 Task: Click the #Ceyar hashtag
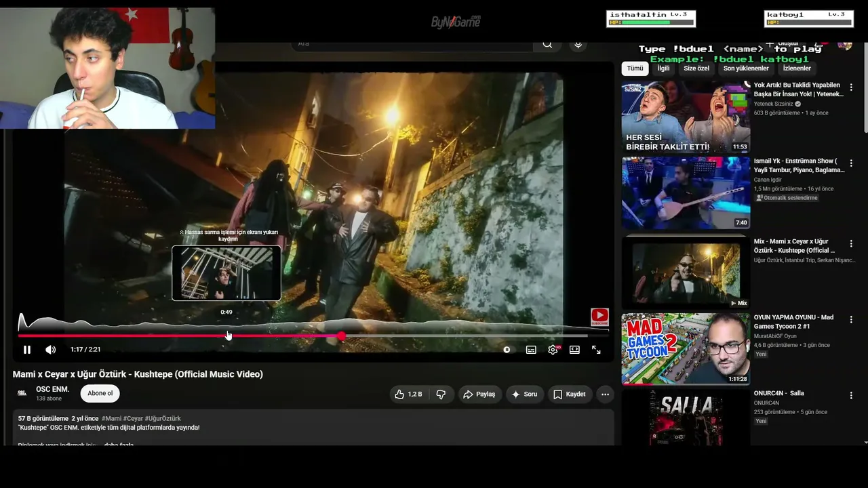click(133, 419)
